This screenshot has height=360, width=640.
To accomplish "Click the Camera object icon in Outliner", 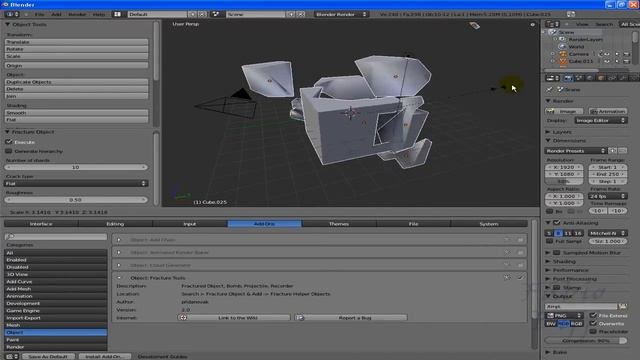I will tap(563, 54).
